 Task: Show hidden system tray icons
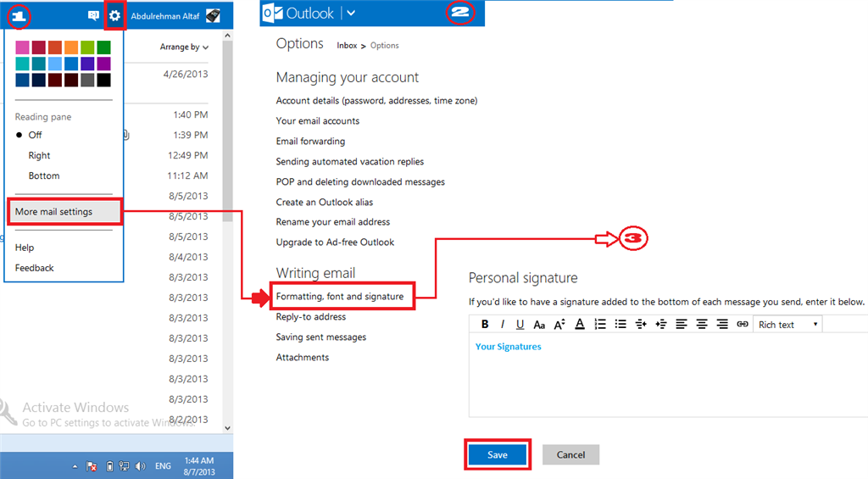[75, 467]
